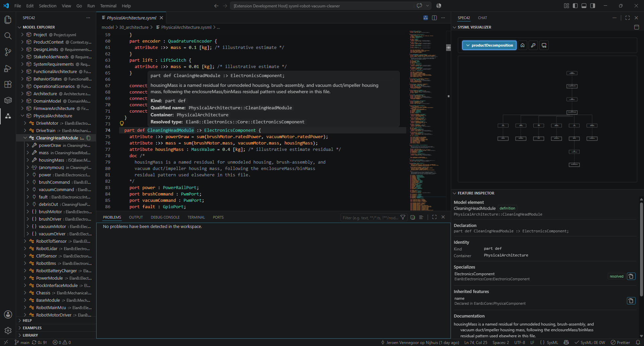
Task: Expand the DriveMotor tree node
Action: [25, 123]
